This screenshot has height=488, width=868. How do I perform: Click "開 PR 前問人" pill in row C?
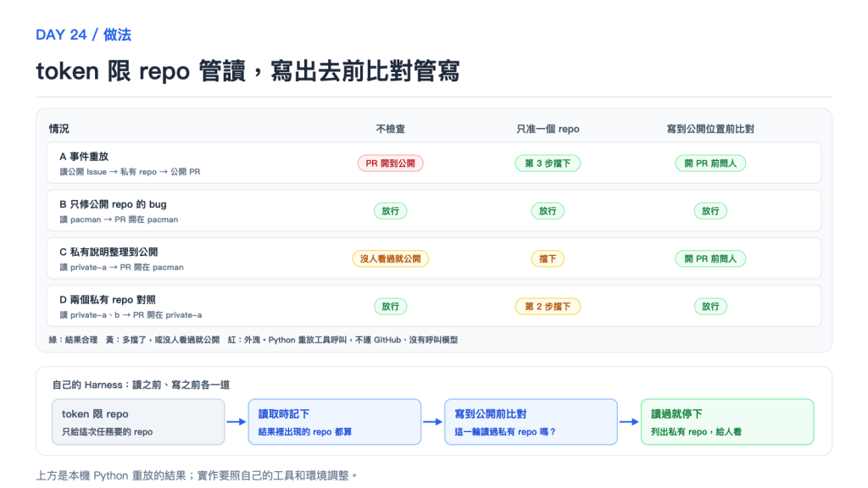[710, 258]
